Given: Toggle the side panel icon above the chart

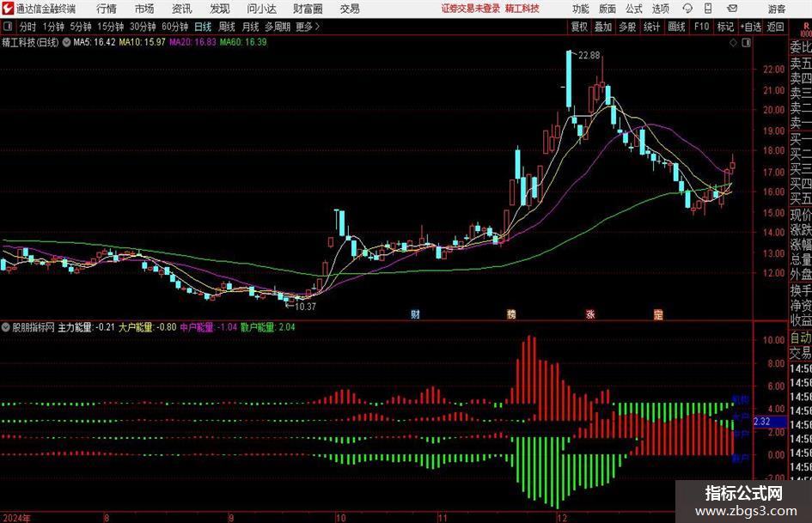Looking at the screenshot, I should click(x=746, y=43).
